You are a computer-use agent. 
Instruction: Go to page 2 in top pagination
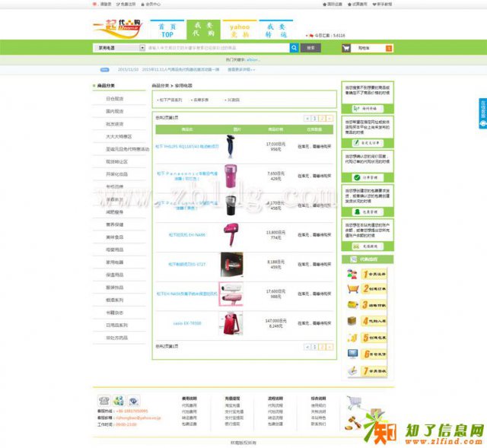coord(322,119)
